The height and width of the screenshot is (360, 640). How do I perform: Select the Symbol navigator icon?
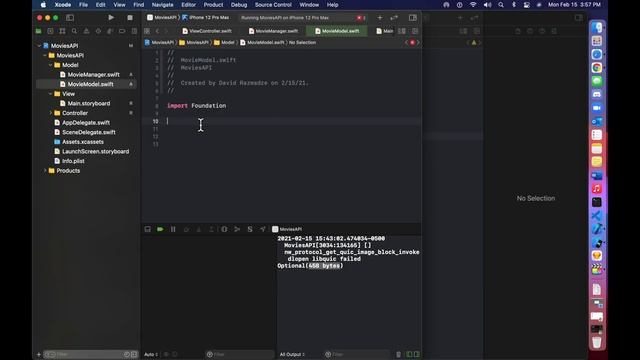(62, 31)
